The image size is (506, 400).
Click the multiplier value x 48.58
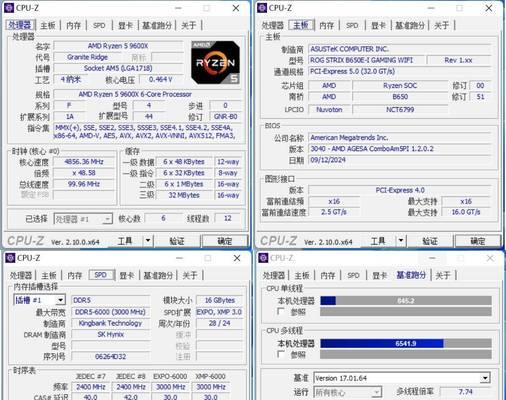click(x=84, y=173)
